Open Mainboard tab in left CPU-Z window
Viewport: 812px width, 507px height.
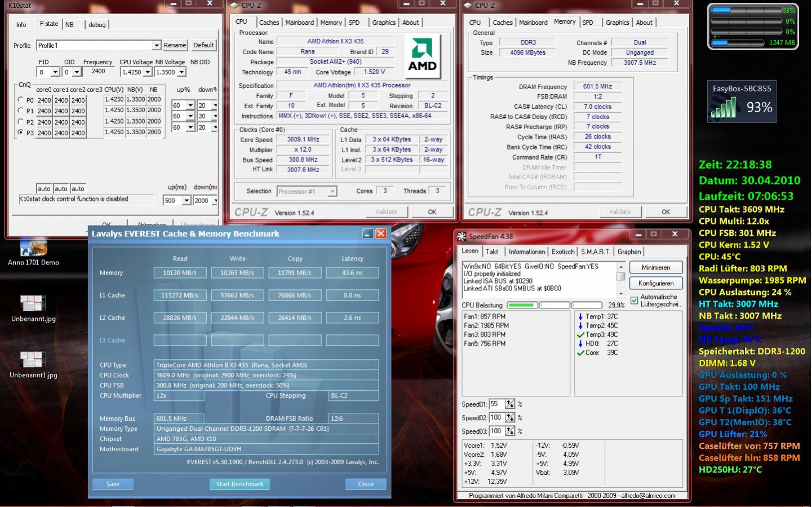tap(299, 23)
